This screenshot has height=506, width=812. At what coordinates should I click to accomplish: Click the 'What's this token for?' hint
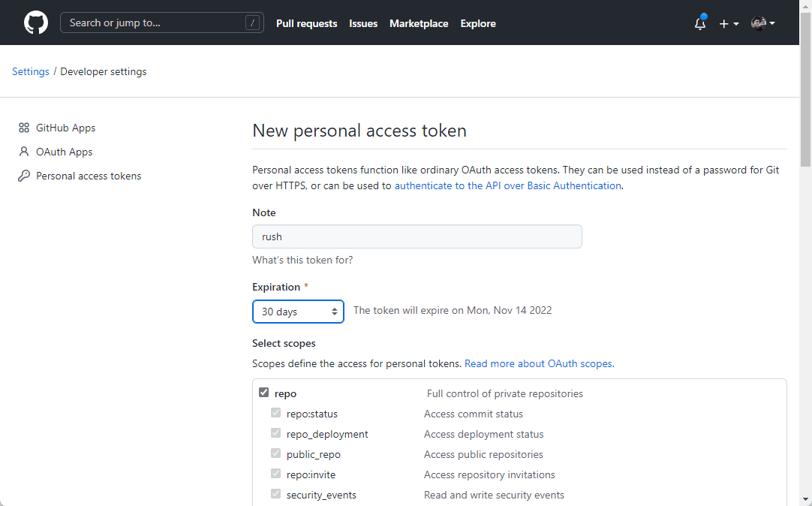pos(302,260)
